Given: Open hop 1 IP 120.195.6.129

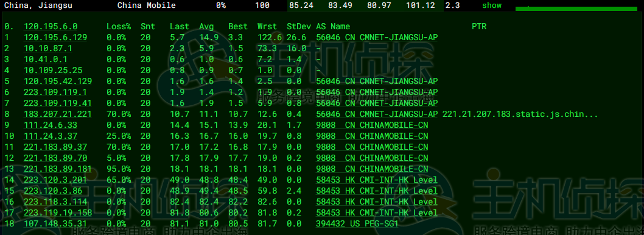Looking at the screenshot, I should tap(55, 37).
